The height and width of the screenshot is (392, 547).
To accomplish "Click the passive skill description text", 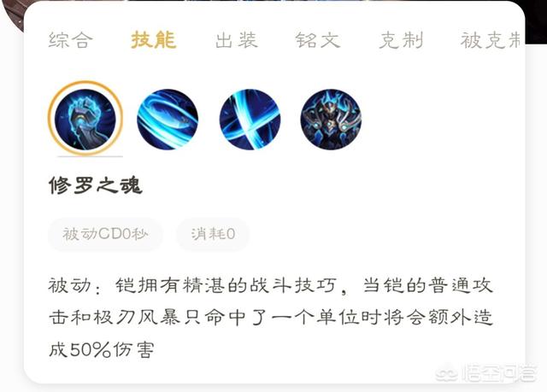I will [271, 318].
